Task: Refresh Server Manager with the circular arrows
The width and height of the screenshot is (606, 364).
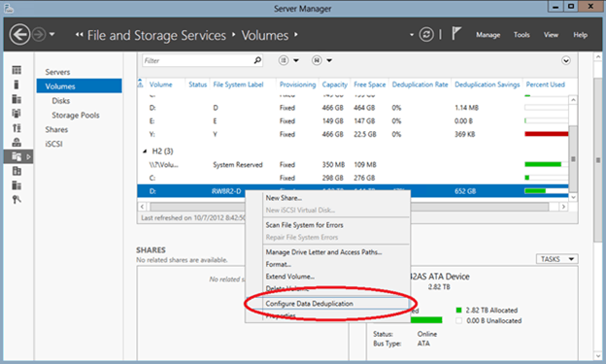Action: coord(426,35)
